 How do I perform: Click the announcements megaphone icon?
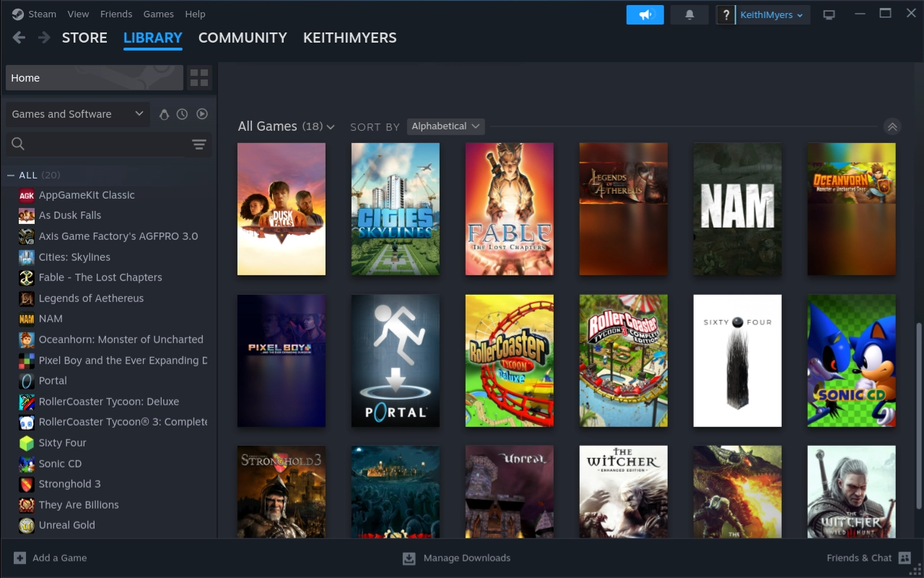645,15
